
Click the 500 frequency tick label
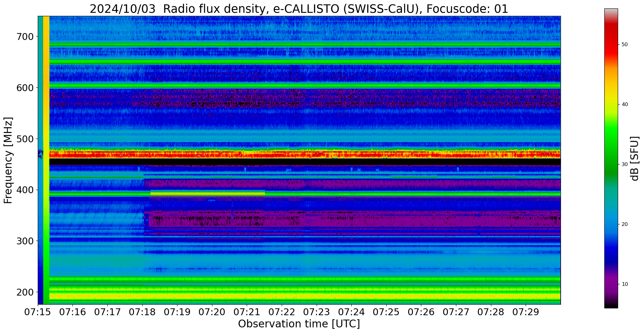[x=25, y=139]
